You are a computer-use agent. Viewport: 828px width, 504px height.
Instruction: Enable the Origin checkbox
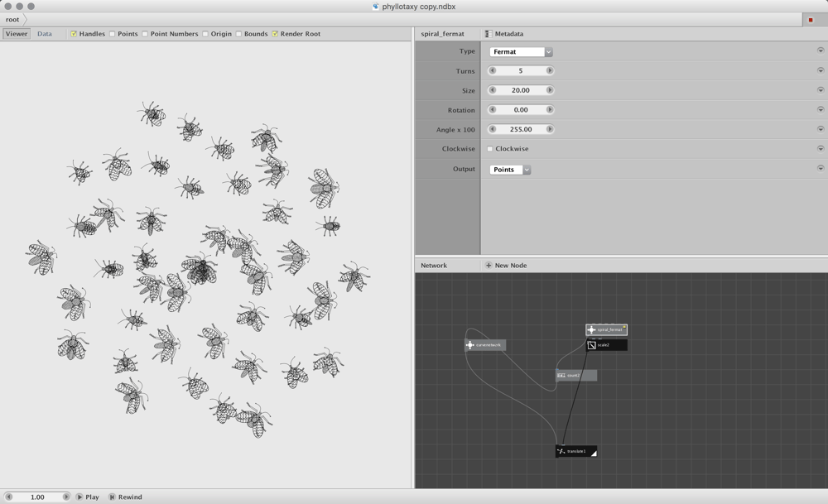point(205,34)
